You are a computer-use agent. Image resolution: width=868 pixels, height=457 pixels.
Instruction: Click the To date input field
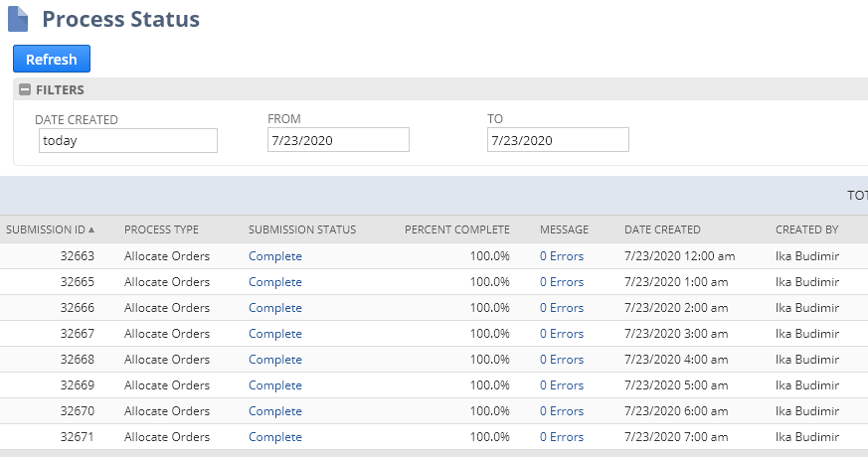point(558,140)
